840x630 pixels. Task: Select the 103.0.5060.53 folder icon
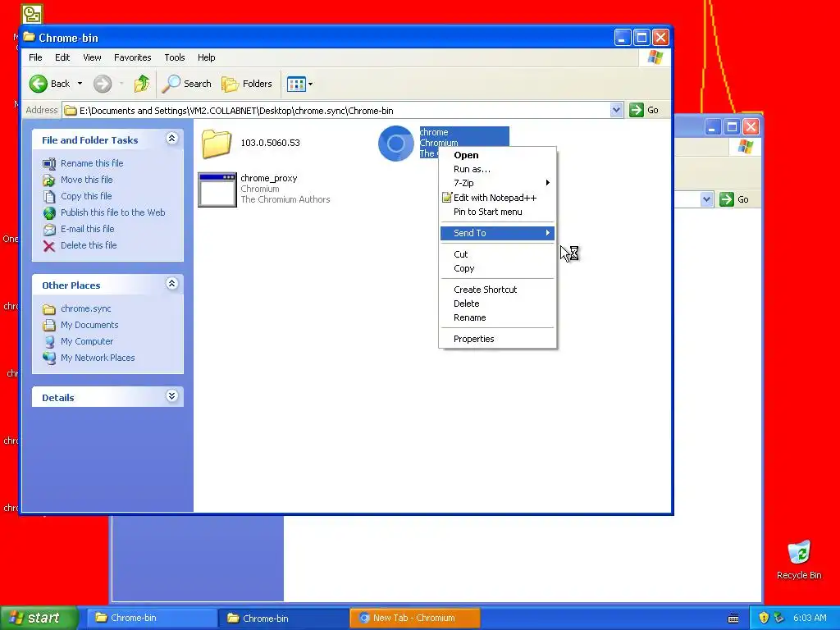pos(217,144)
